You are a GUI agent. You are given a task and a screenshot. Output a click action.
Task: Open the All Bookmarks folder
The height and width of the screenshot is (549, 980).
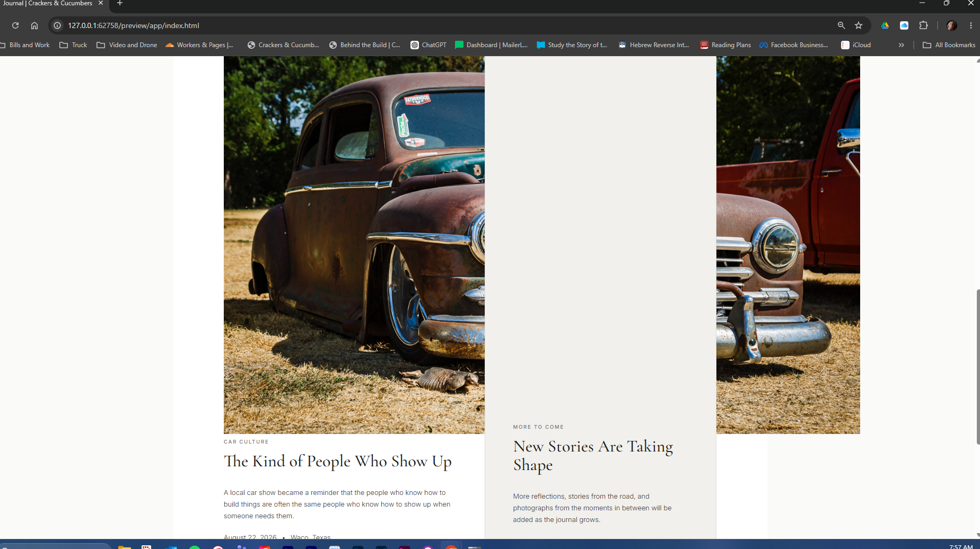(949, 45)
